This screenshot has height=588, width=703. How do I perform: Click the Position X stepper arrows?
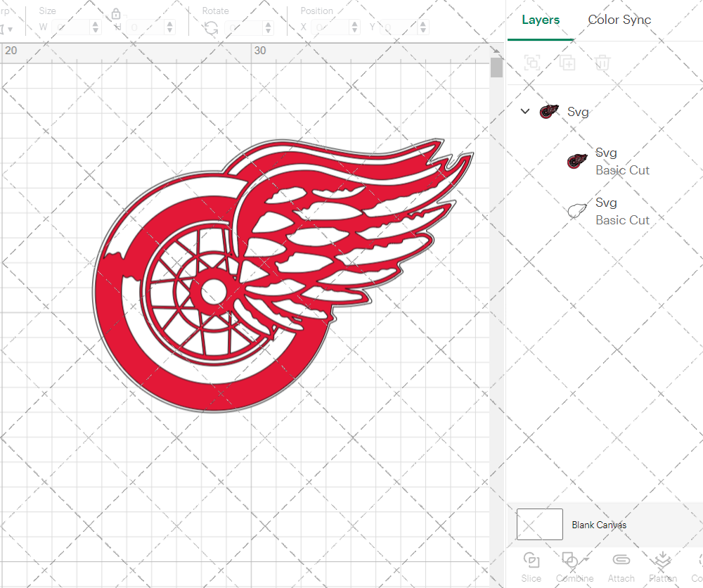pos(354,27)
